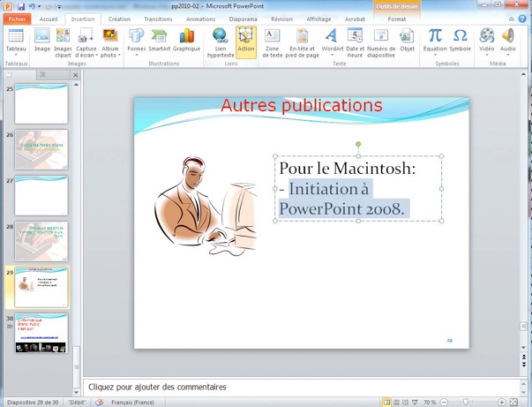Minimize the ribbon with caret icon
The image size is (532, 407).
point(512,19)
